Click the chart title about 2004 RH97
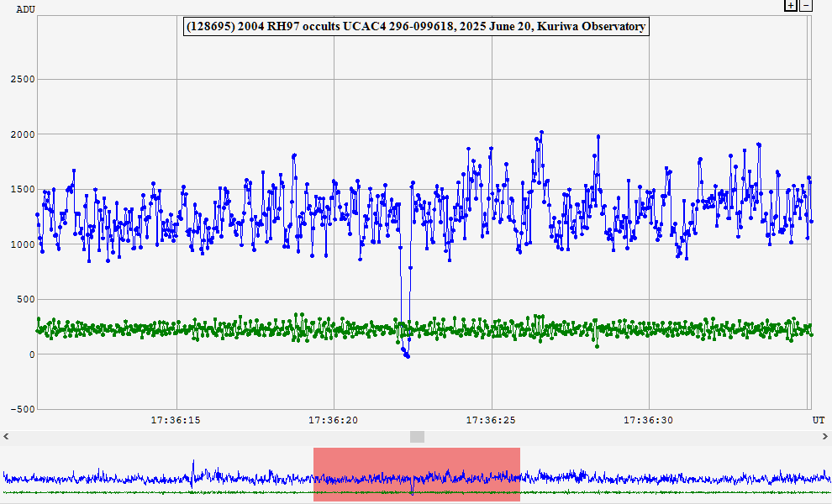Image resolution: width=832 pixels, height=504 pixels. click(416, 27)
